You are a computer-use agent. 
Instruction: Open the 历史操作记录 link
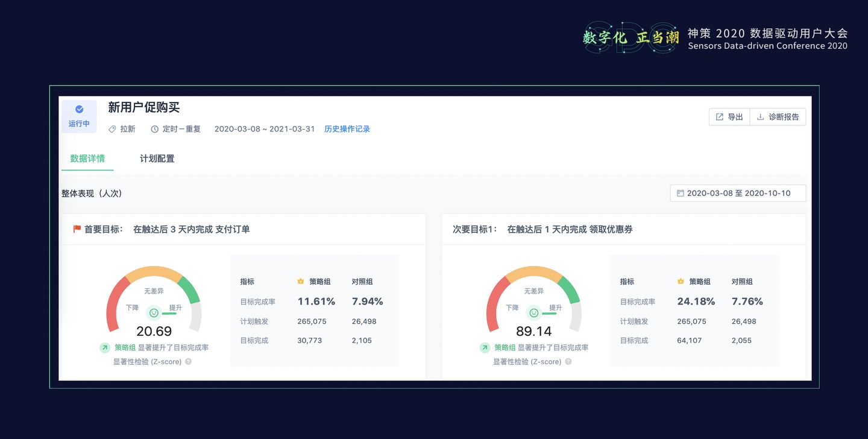(347, 129)
